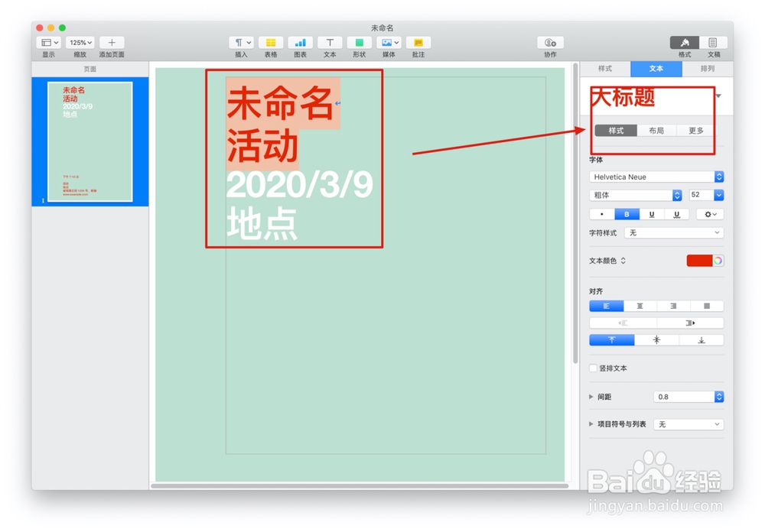Open the 协作 (collaborate) panel
This screenshot has height=532, width=765.
[549, 43]
